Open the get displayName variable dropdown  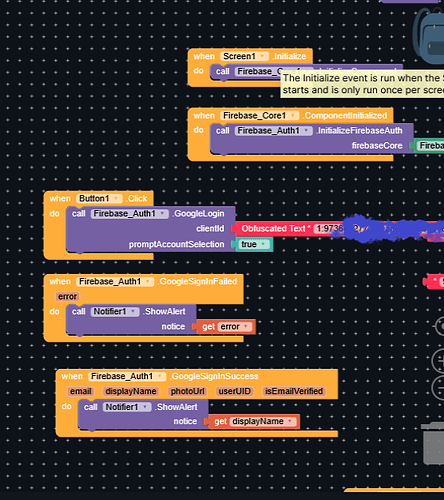coord(290,422)
